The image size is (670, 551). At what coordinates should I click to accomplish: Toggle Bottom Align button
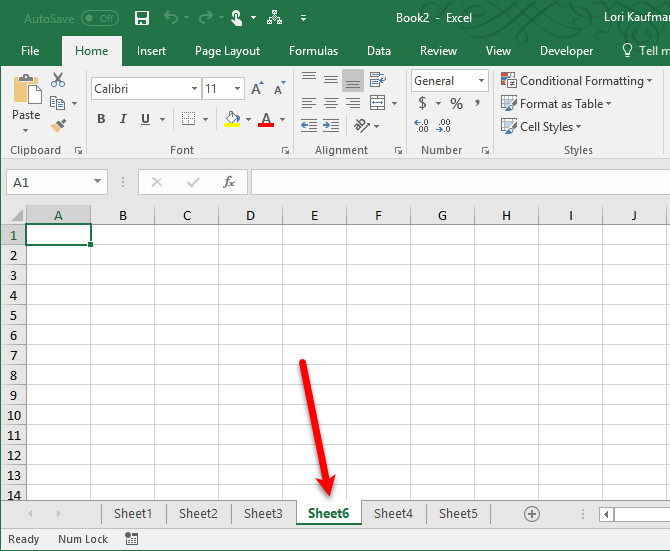(x=353, y=80)
